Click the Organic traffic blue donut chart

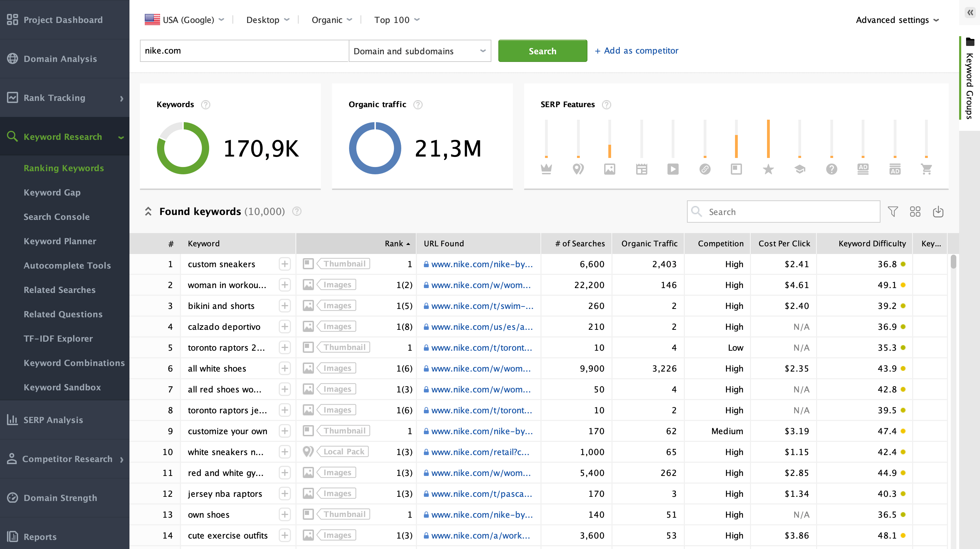[x=375, y=148]
